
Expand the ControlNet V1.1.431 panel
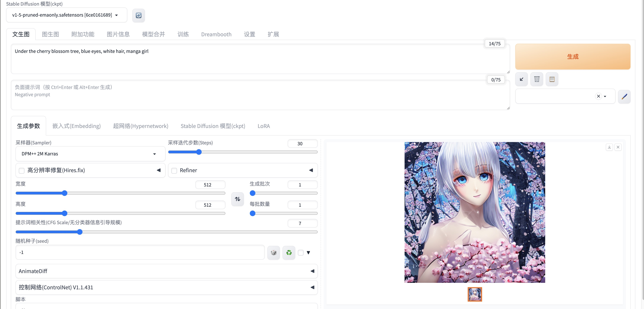point(167,288)
